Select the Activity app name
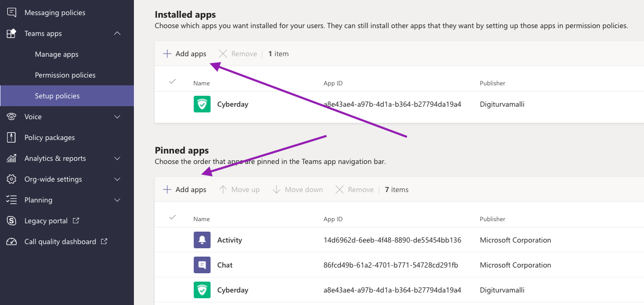 [230, 240]
